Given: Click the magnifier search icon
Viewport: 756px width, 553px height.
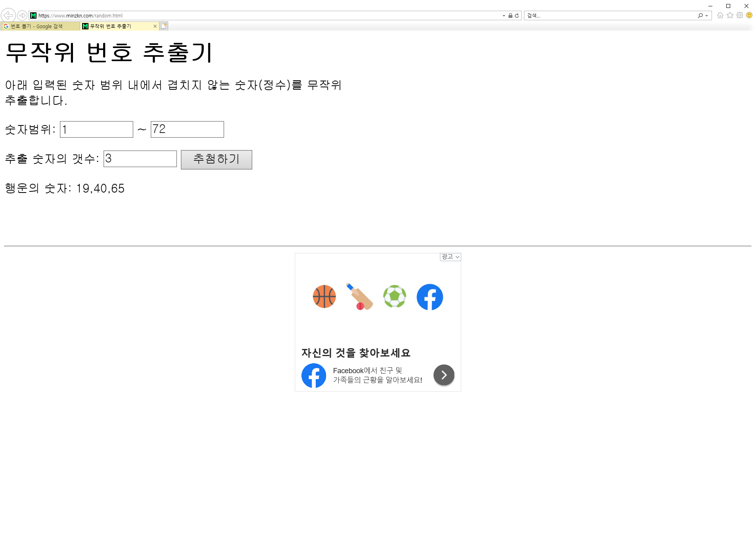Looking at the screenshot, I should tap(700, 15).
